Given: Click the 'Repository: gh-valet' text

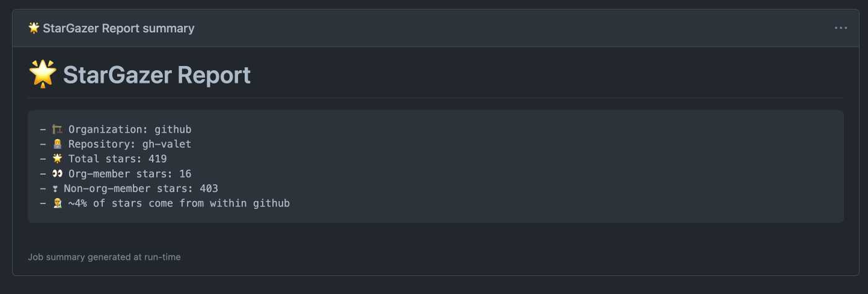Looking at the screenshot, I should [130, 144].
